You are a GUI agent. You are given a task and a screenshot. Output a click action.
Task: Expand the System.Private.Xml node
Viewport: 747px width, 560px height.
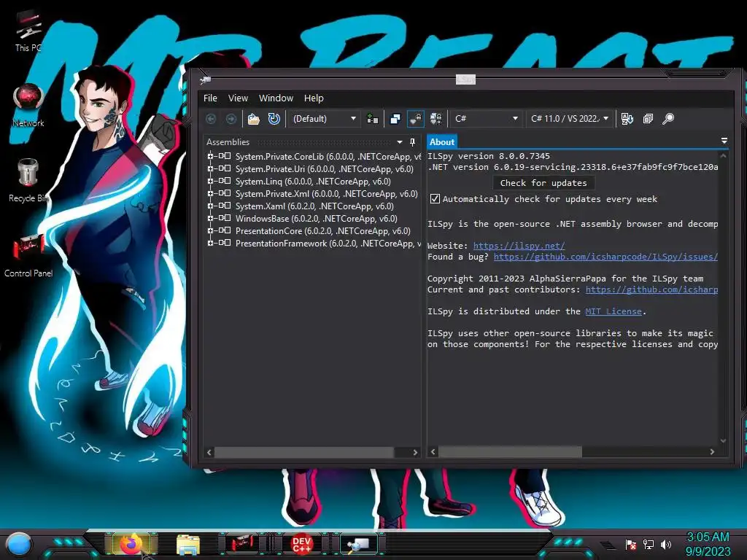pos(210,193)
